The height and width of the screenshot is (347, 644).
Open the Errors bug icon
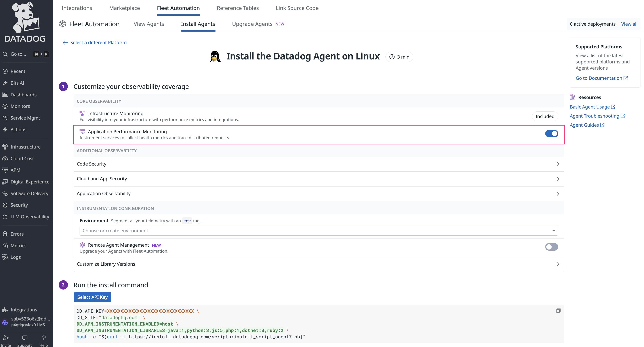pos(5,234)
